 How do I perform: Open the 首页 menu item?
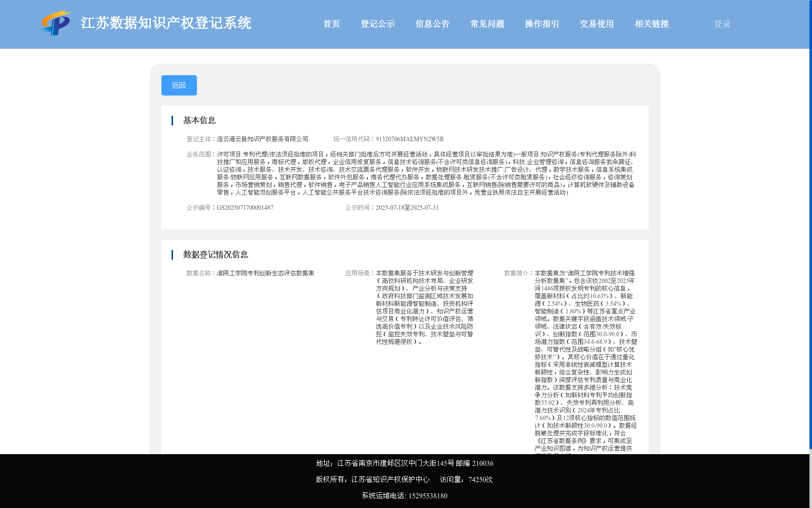(331, 24)
